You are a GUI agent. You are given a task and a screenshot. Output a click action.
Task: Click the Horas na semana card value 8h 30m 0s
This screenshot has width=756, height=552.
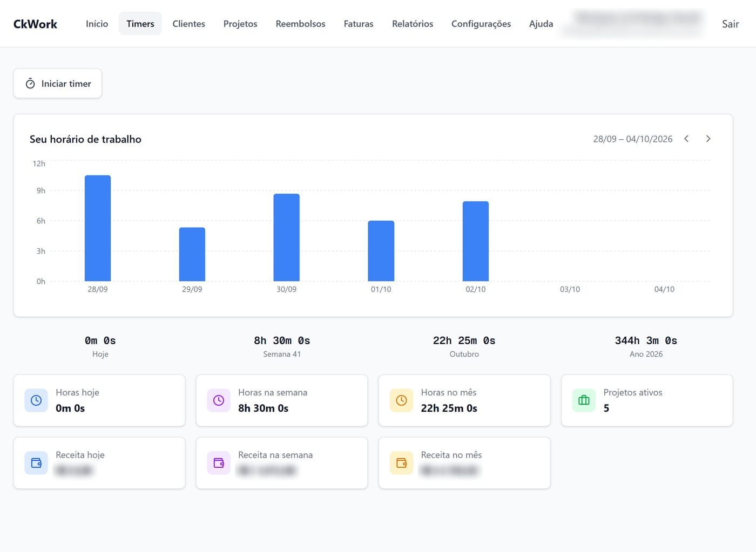264,408
